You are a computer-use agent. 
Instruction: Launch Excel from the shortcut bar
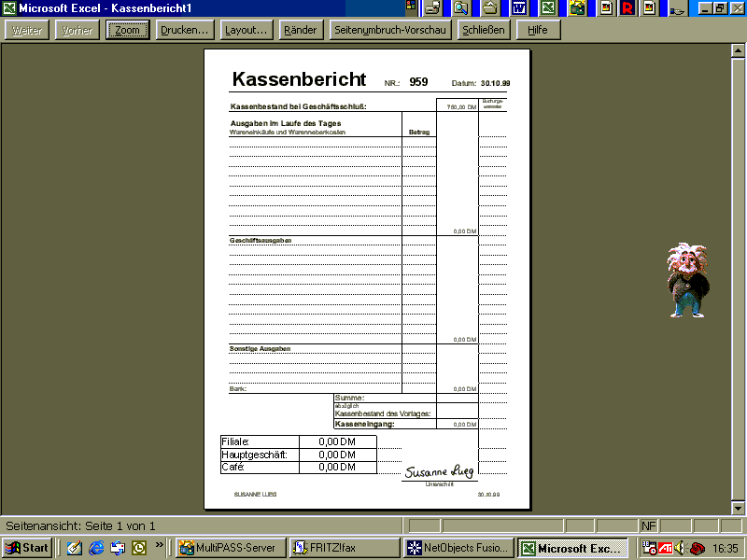(x=548, y=7)
